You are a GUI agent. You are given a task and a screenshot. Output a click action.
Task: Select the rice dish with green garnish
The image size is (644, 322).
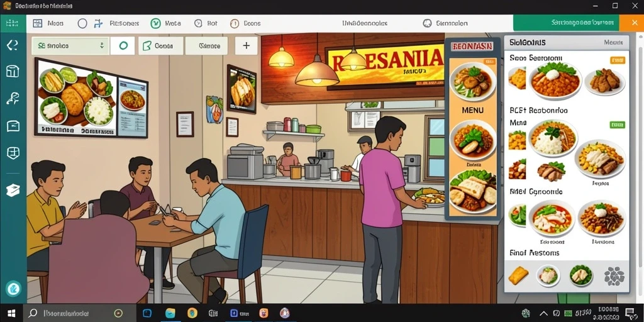click(x=553, y=139)
